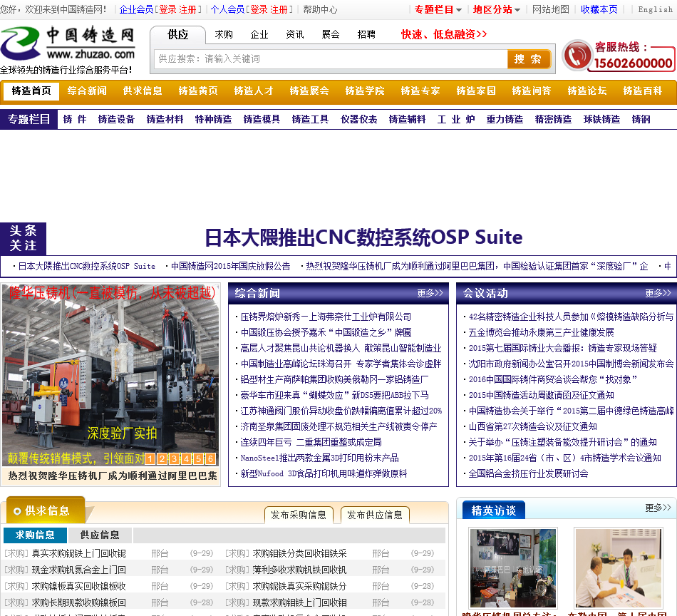
Task: Click the 隆华压铸机 banner image
Action: coord(110,375)
